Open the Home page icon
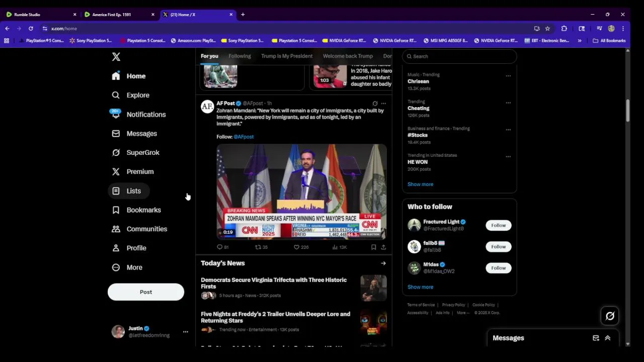The width and height of the screenshot is (644, 362). (116, 76)
